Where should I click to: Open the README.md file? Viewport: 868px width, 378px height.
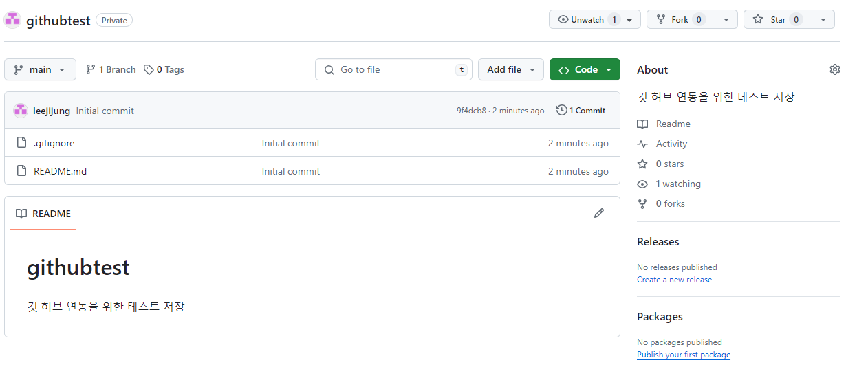tap(60, 171)
